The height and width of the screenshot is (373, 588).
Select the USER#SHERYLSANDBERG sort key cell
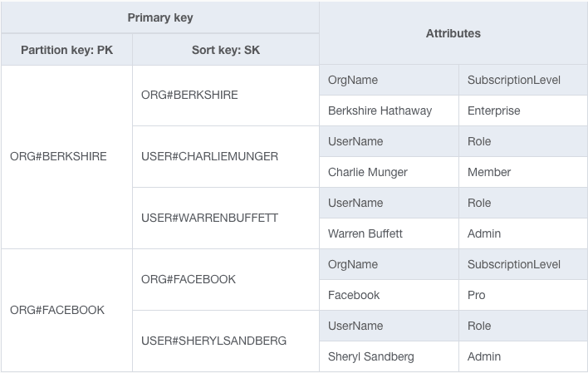213,341
